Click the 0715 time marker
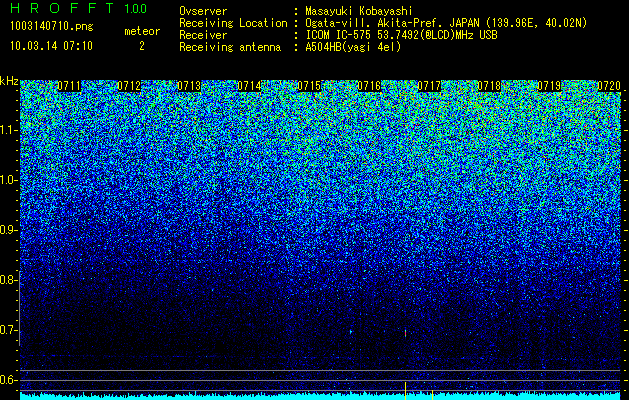This screenshot has width=629, height=400. pos(309,86)
